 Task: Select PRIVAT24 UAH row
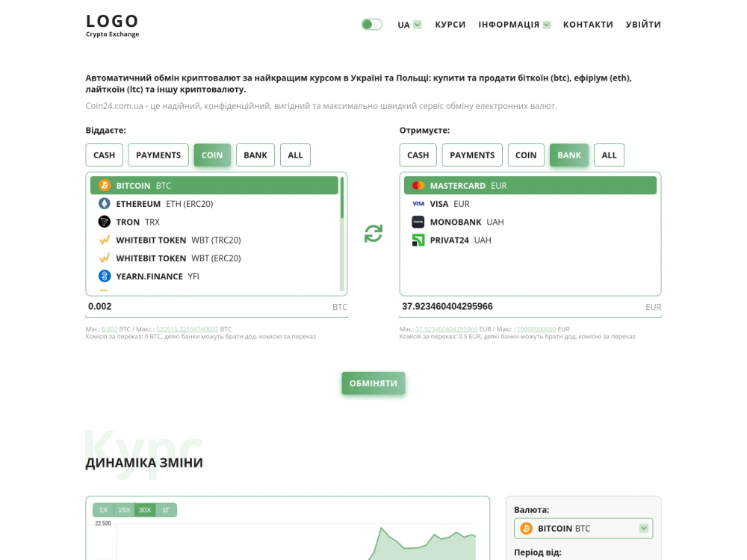click(x=530, y=240)
